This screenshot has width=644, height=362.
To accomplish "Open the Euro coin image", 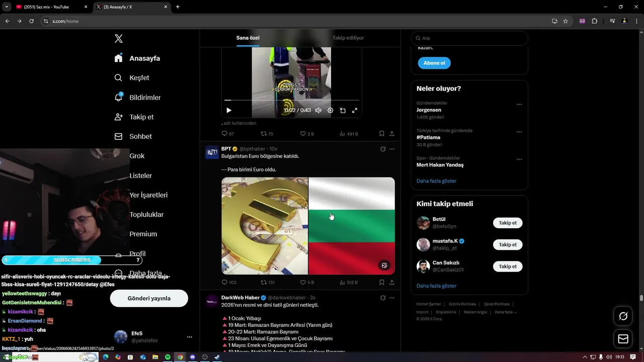I will coord(265,226).
